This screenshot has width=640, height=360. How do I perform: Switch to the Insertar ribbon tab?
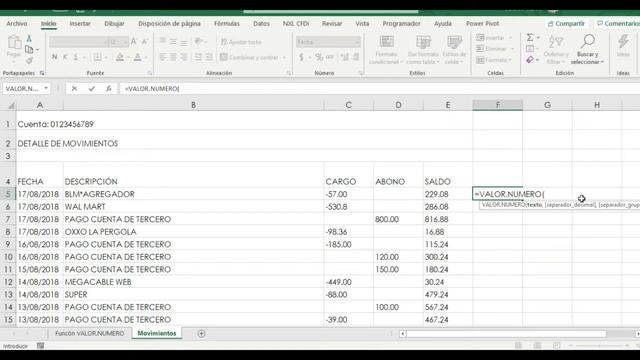pyautogui.click(x=80, y=24)
